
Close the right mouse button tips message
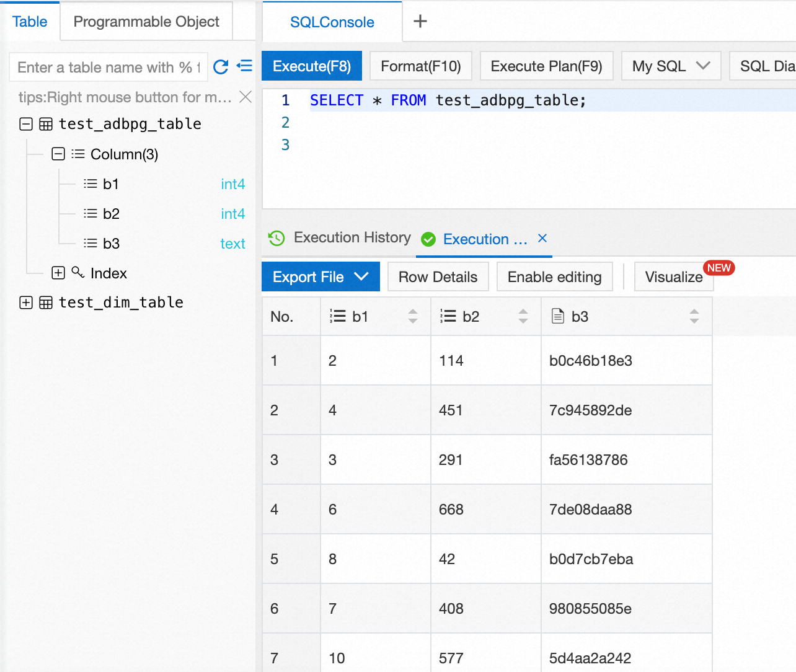[245, 97]
